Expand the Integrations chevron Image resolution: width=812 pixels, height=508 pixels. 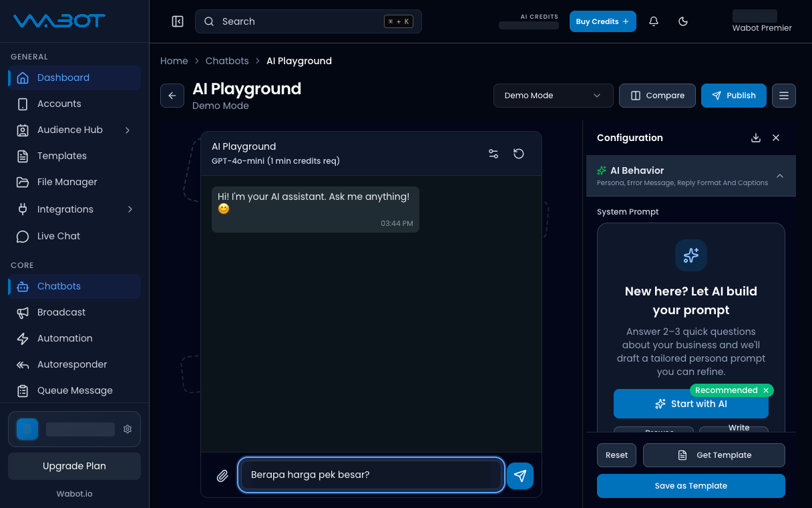[x=130, y=209]
